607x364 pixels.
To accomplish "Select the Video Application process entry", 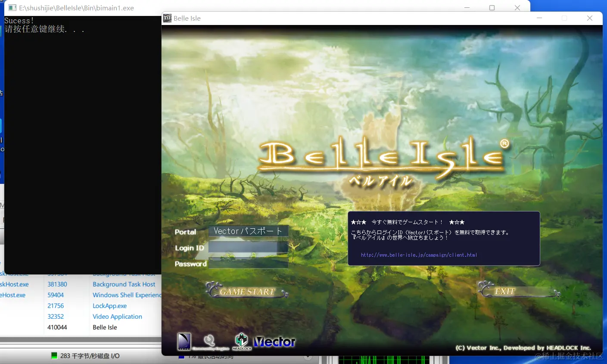I will pos(117,317).
